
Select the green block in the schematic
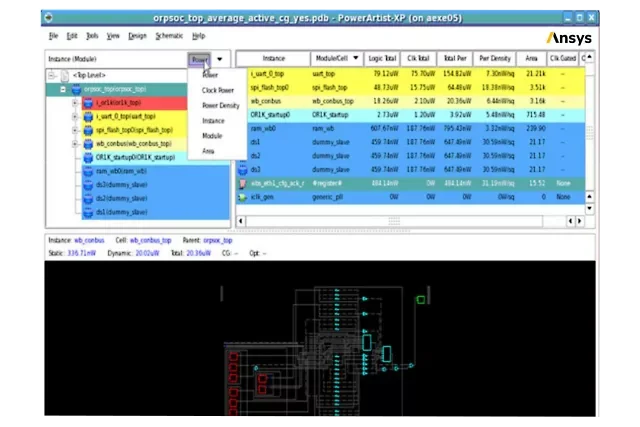[420, 300]
